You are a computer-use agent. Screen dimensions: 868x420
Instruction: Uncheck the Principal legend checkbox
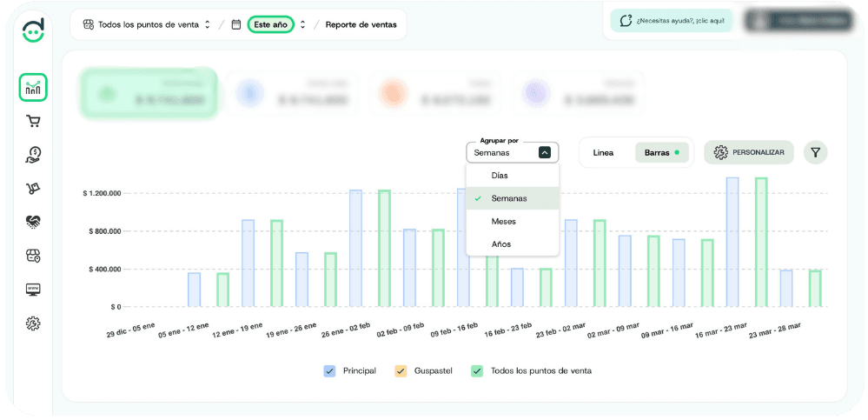point(329,370)
